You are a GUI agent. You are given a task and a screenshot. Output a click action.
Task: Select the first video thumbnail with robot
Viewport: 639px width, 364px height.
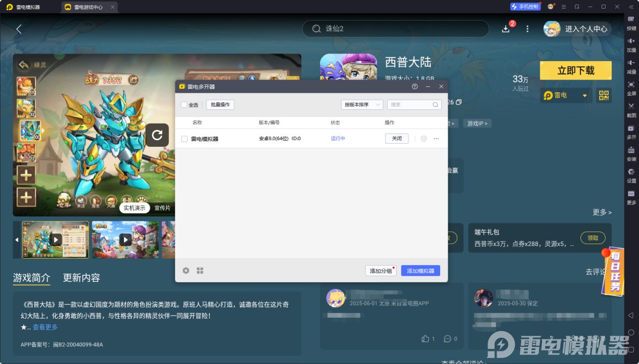pyautogui.click(x=56, y=240)
